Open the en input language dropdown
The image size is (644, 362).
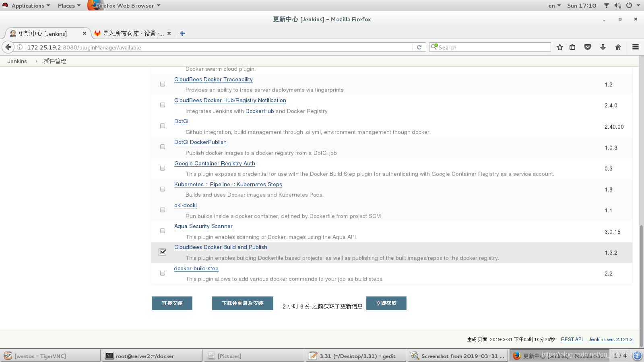coord(554,6)
